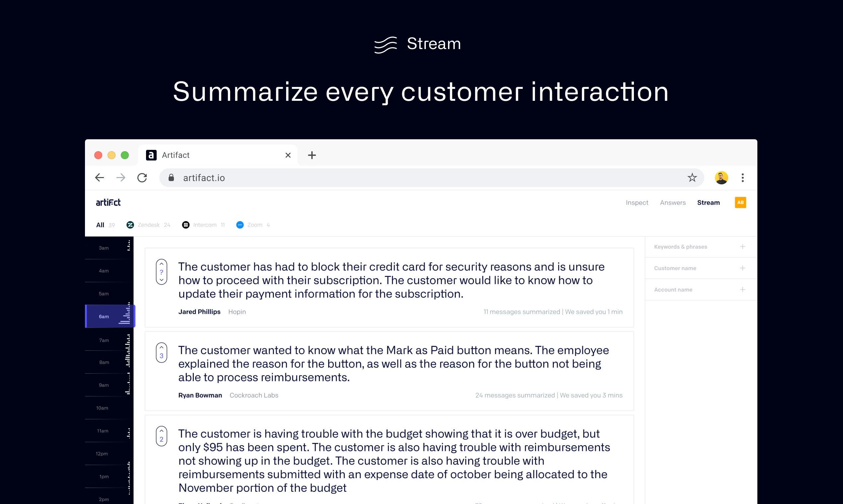Expand Account name filter
This screenshot has width=843, height=504.
pyautogui.click(x=742, y=289)
